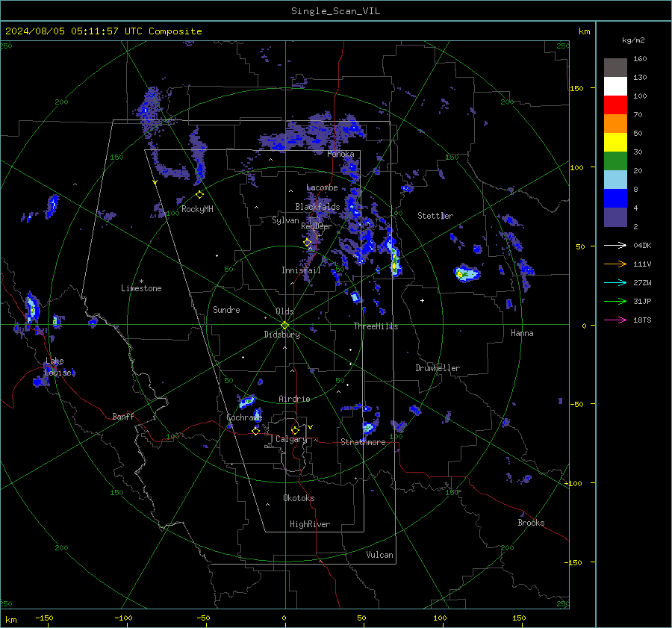The height and width of the screenshot is (628, 672).
Task: Click the HighRiver label
Action: tap(310, 524)
